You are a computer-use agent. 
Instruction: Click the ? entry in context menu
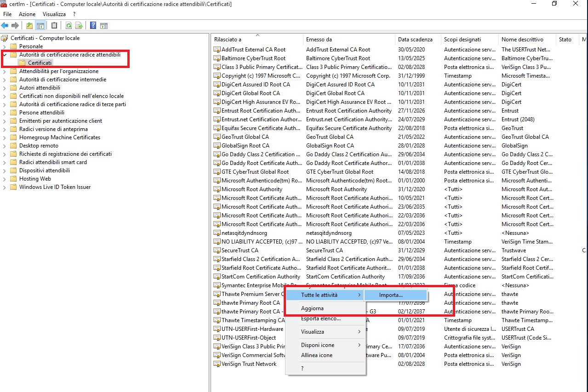point(325,369)
